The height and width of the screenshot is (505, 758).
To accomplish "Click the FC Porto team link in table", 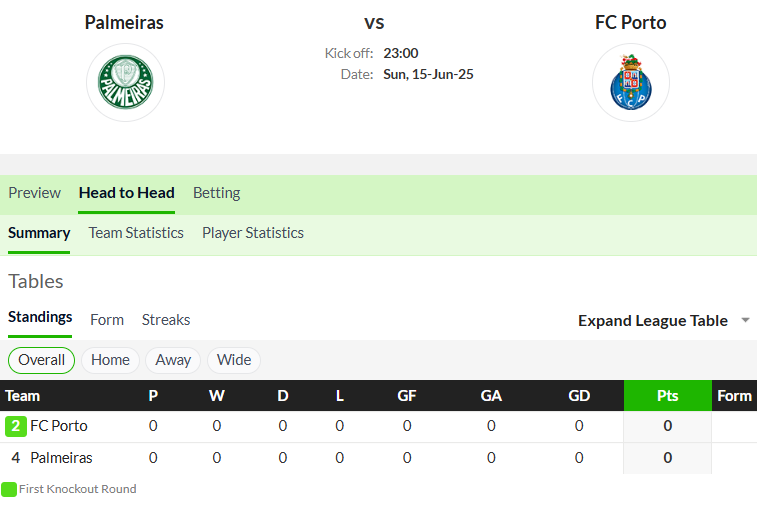I will pos(59,426).
